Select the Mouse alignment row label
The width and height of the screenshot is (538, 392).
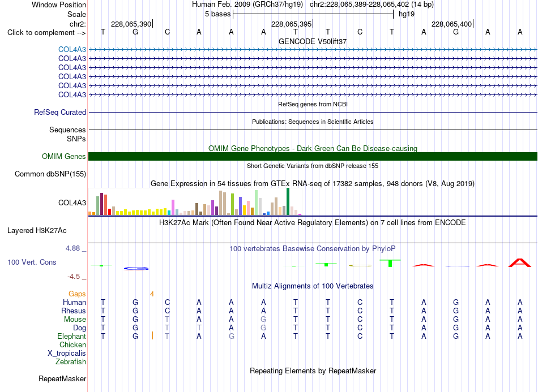coord(75,320)
